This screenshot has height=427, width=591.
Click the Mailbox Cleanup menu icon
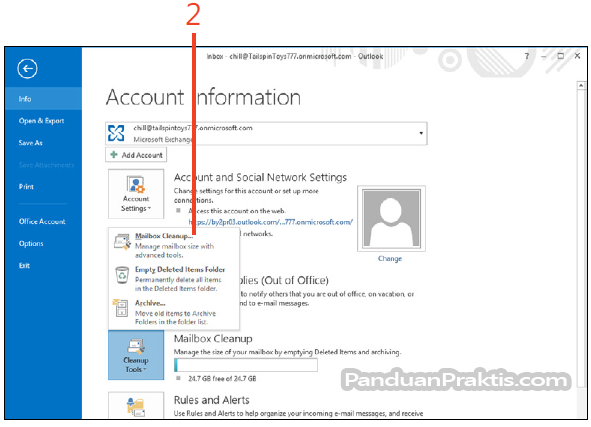[122, 242]
